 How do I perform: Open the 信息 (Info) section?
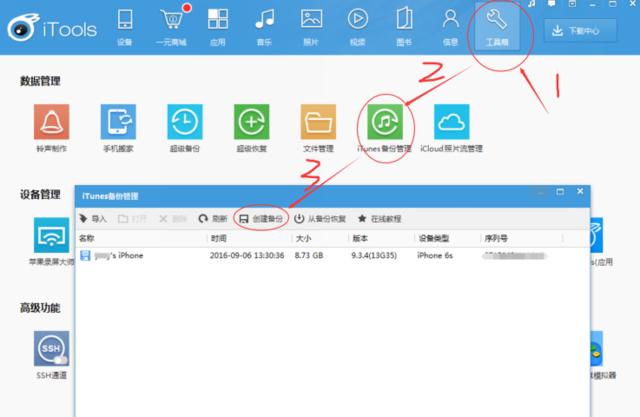451,27
